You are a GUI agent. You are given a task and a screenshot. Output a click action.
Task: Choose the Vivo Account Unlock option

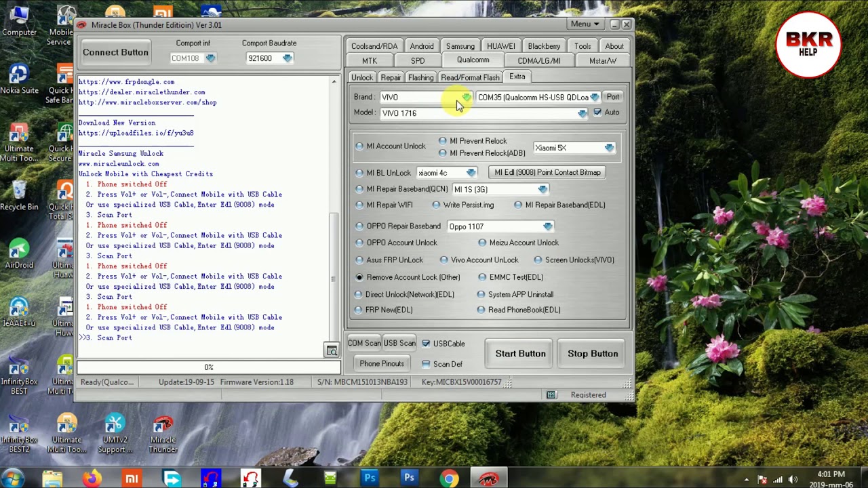click(443, 260)
